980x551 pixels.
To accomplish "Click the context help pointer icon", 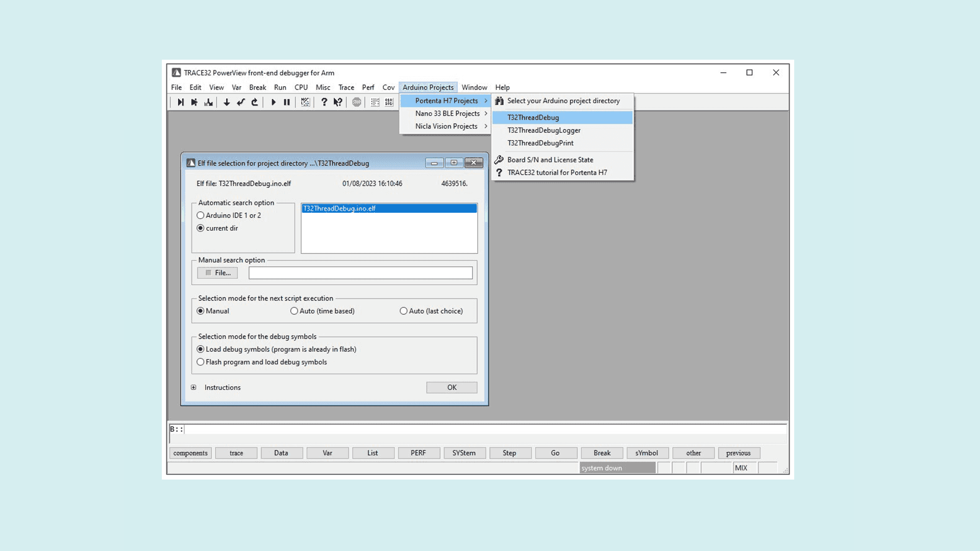I will (338, 102).
